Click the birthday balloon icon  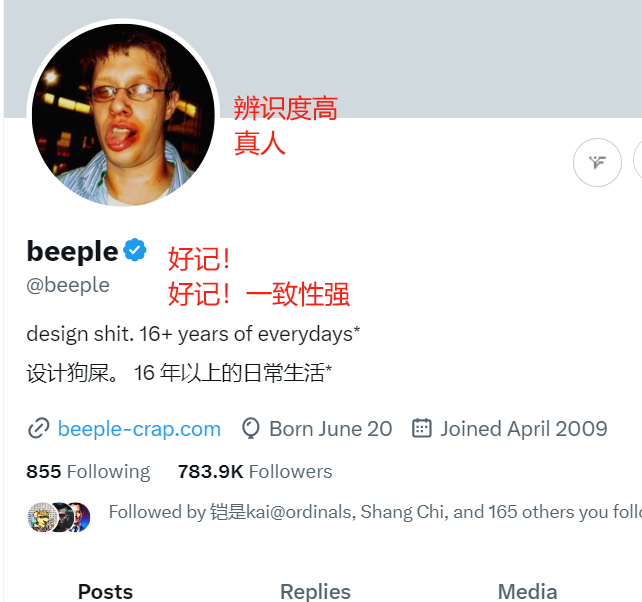(x=251, y=428)
